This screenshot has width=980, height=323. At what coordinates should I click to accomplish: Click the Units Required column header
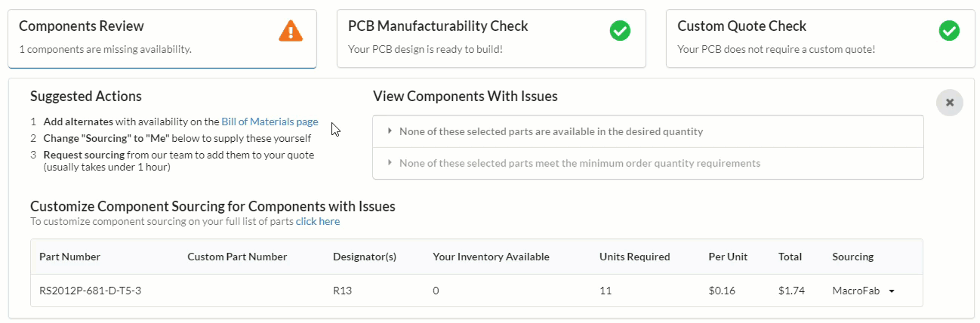[x=634, y=257]
